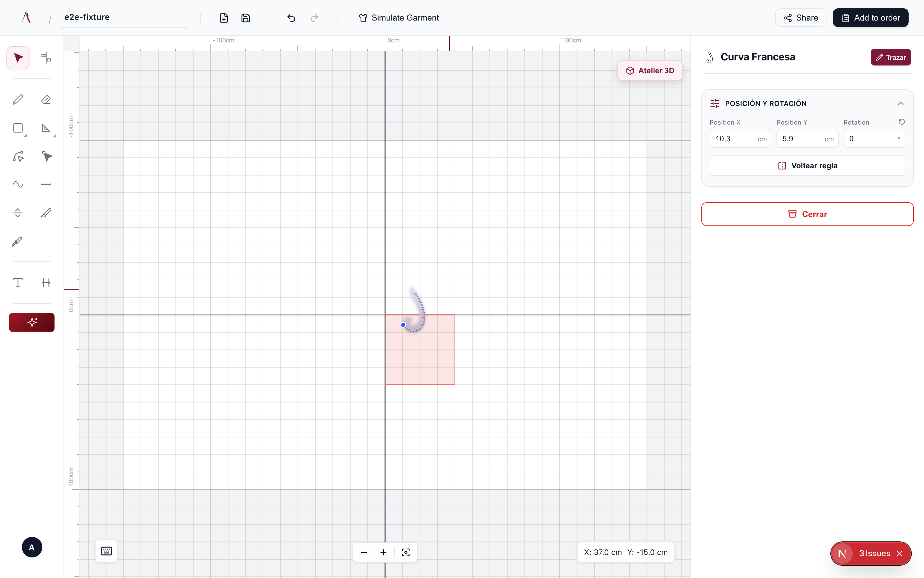Select the seam ripper cut tool
The image size is (924, 578).
click(x=18, y=241)
